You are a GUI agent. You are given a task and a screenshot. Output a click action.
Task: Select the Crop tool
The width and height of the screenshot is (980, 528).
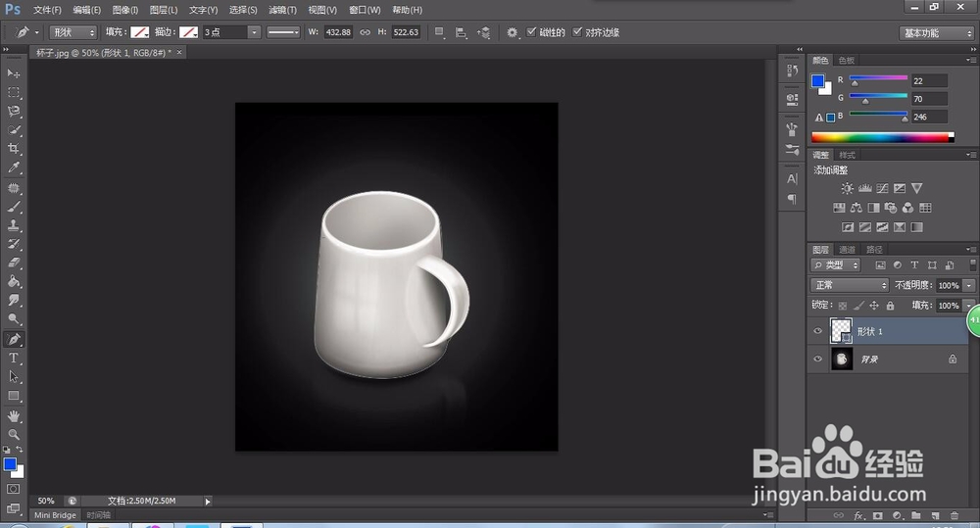coord(14,149)
